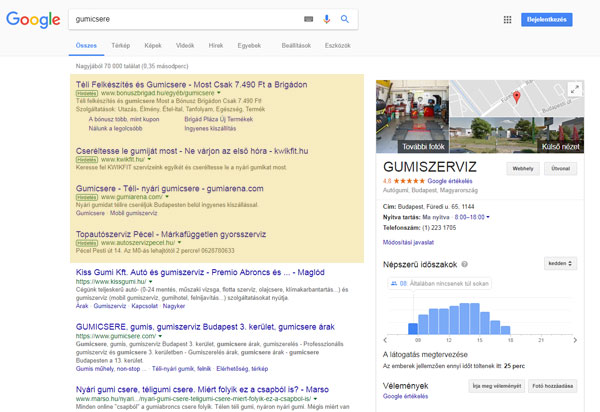600x412 pixels.
Task: Open the Külső nézet street view photo
Action: tap(517, 135)
